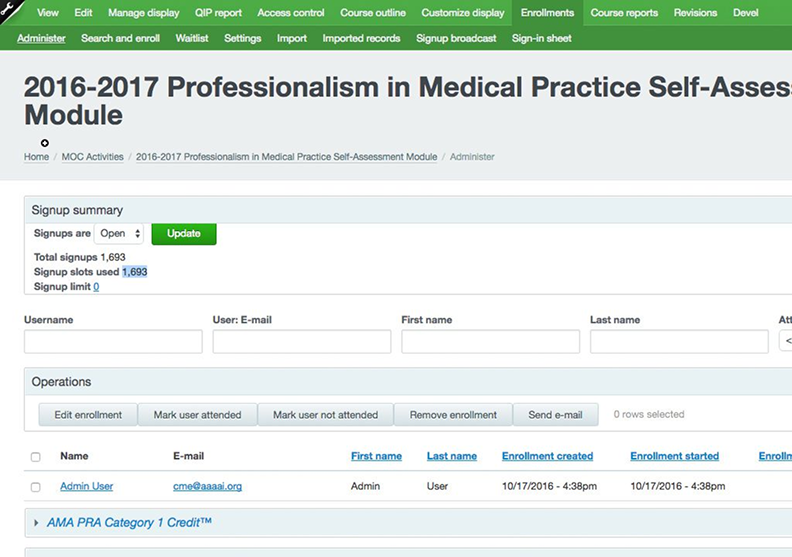The image size is (792, 557).
Task: Click into the Last name filter field
Action: coord(679,342)
